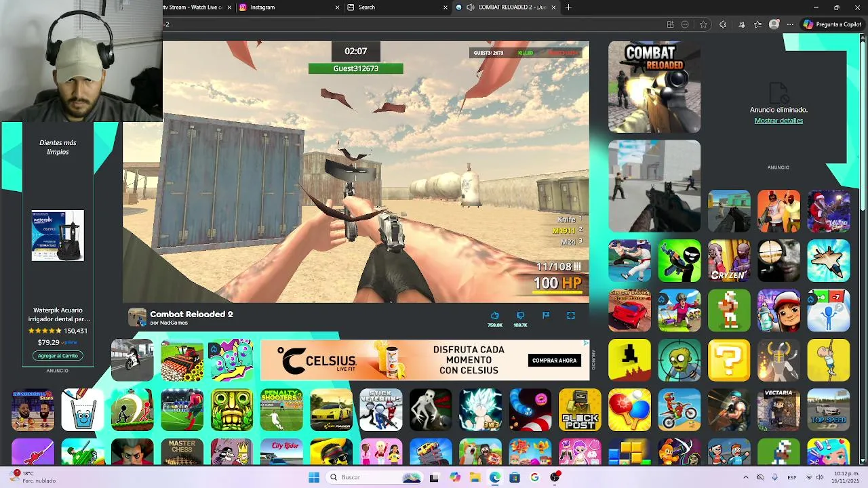Open the snake with donut game icon
Viewport: 868px width, 488px height.
point(530,409)
